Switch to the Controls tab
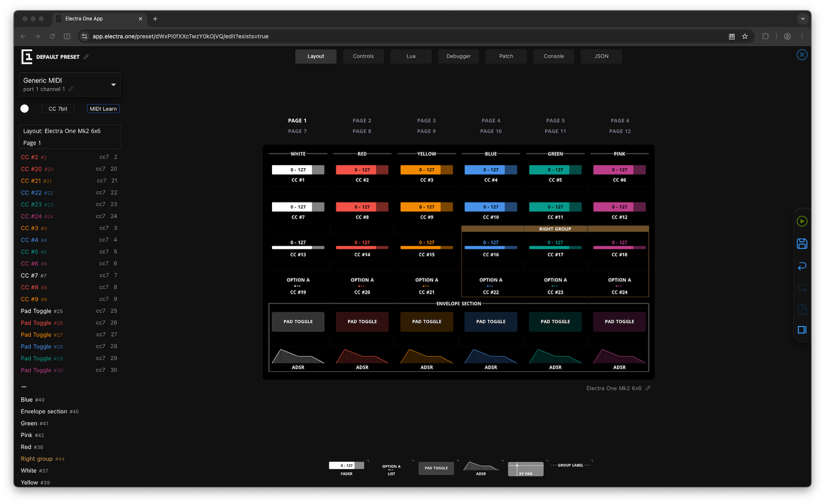Screen dimensions: 825x504 coord(363,56)
